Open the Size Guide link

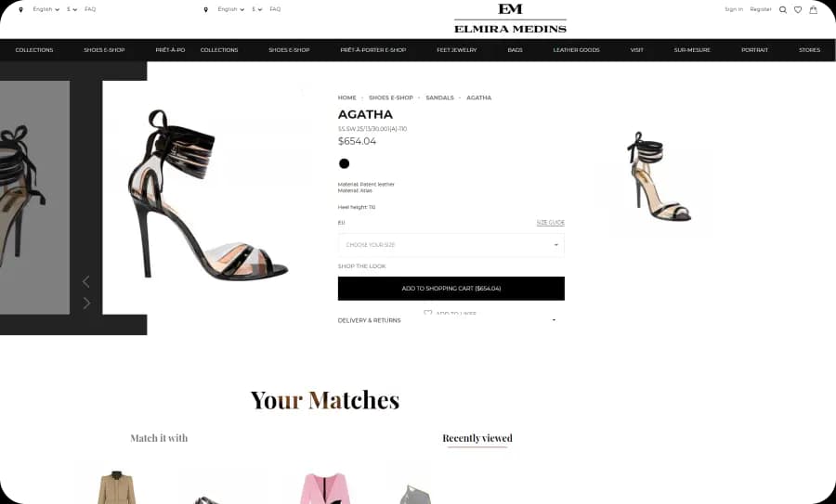tap(550, 223)
